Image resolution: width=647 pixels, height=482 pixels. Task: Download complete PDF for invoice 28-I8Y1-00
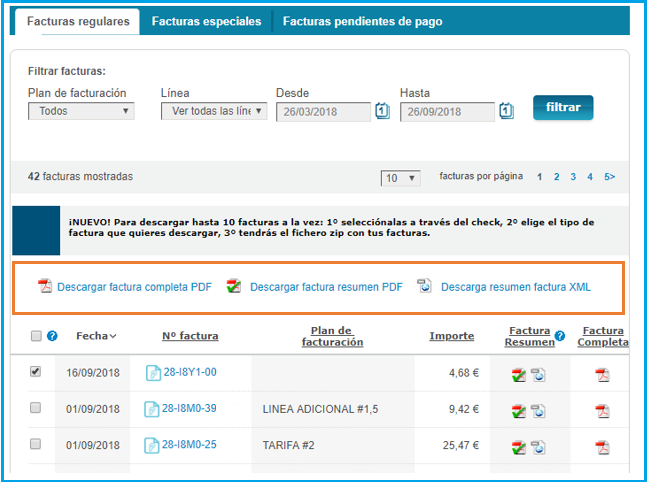tap(602, 375)
